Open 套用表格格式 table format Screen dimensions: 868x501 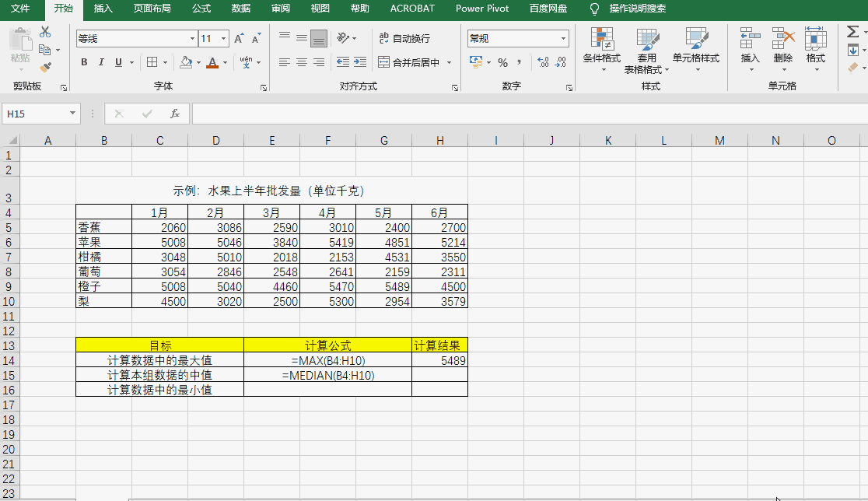pyautogui.click(x=646, y=50)
